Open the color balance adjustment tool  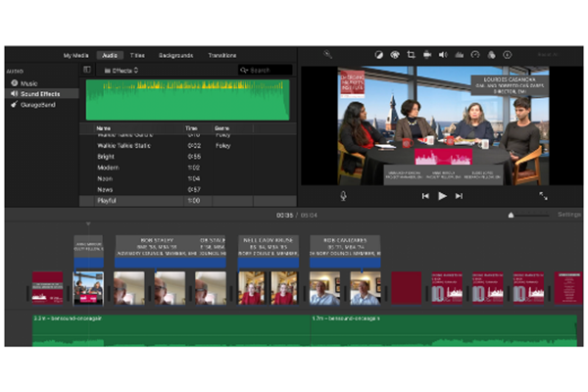pyautogui.click(x=378, y=55)
